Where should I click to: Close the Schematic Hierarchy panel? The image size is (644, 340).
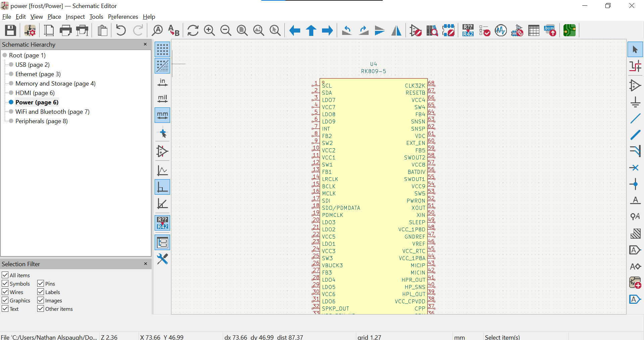145,44
